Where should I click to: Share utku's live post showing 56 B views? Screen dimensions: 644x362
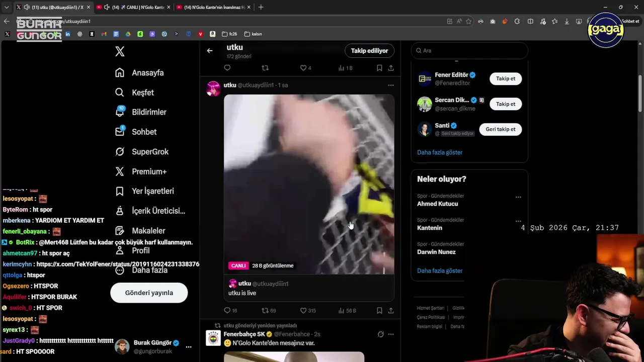[x=391, y=311]
